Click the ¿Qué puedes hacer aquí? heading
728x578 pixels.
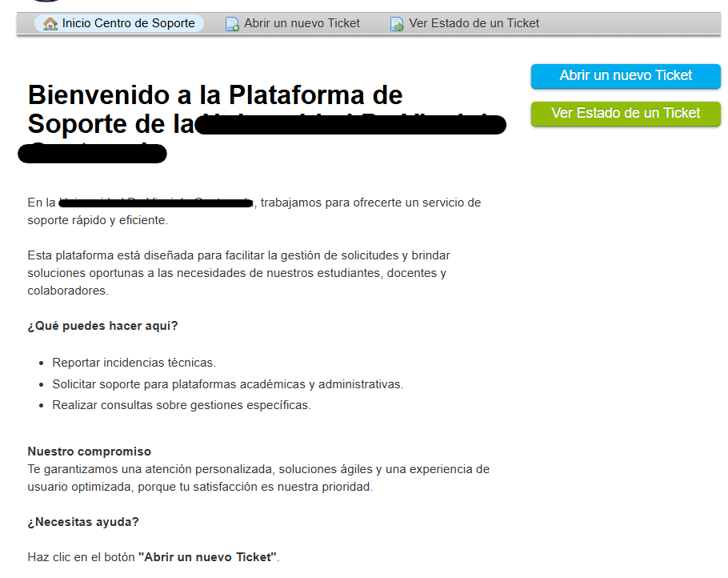[x=102, y=326]
